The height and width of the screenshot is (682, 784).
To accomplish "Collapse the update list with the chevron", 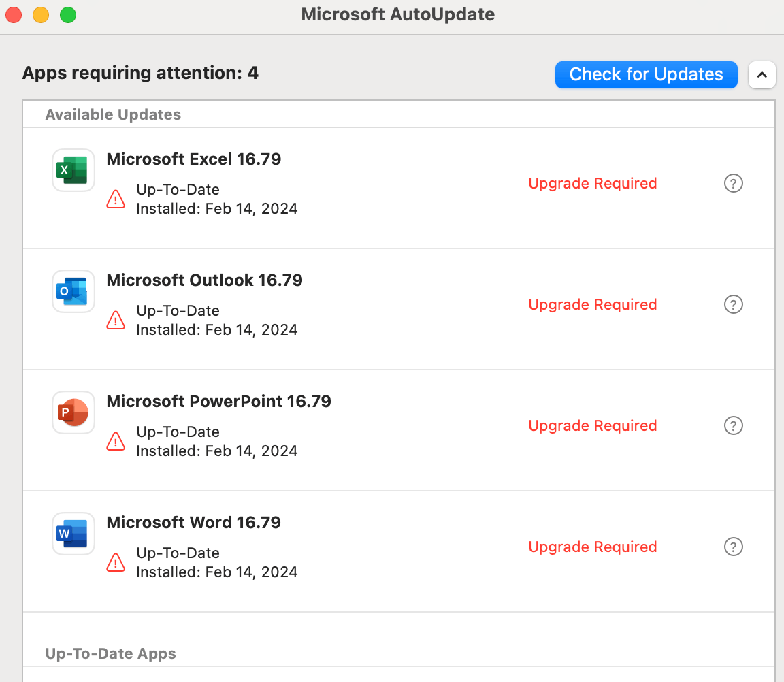I will click(x=762, y=75).
